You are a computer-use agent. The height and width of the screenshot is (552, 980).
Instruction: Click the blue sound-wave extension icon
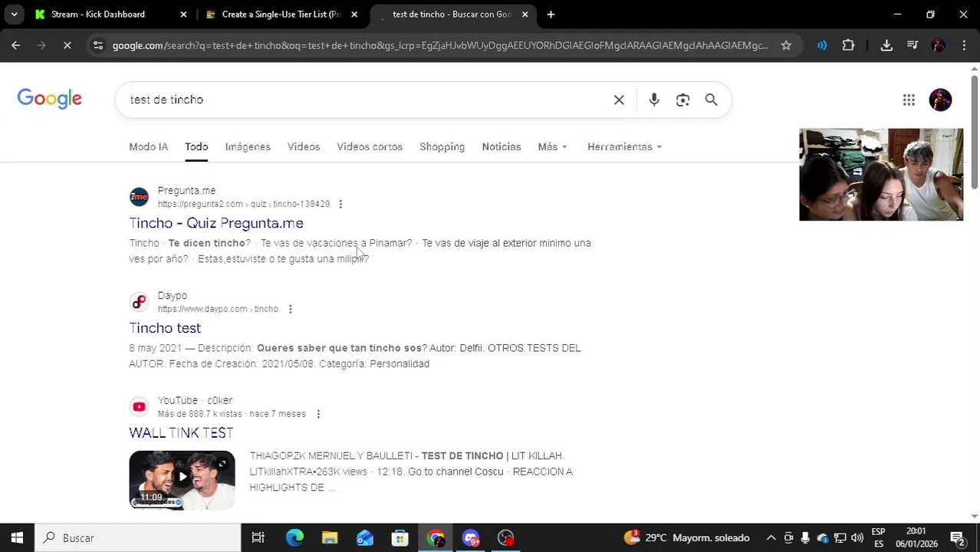(x=822, y=45)
